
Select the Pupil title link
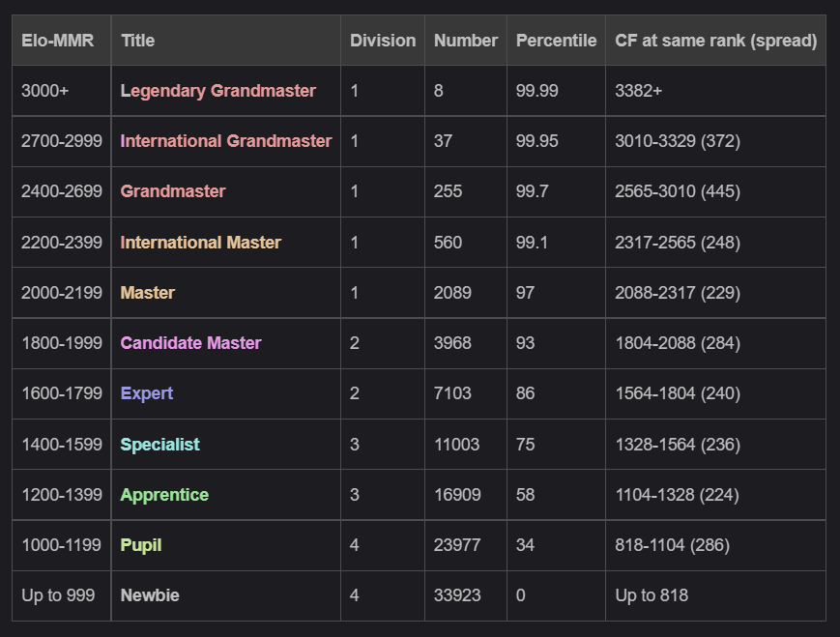(x=140, y=545)
